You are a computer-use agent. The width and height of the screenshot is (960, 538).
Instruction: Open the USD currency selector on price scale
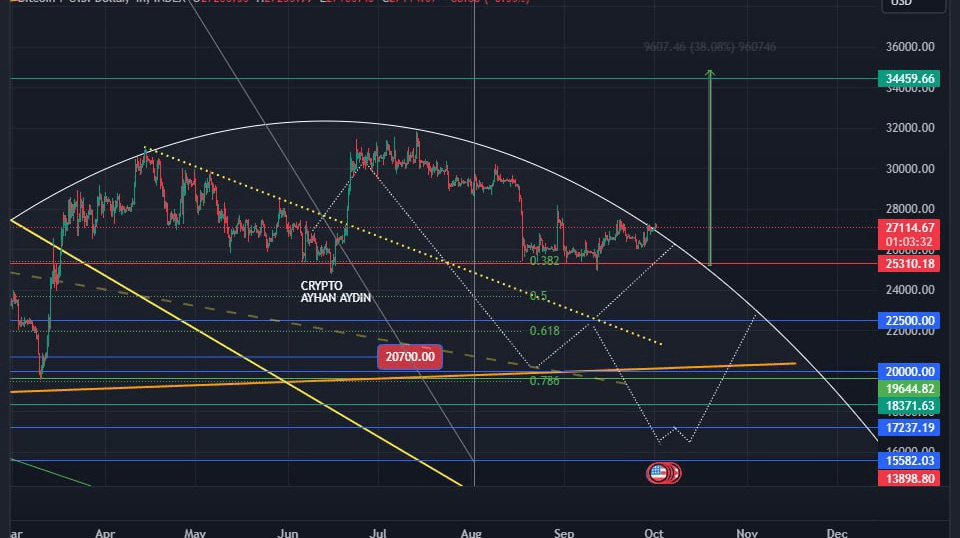point(913,3)
